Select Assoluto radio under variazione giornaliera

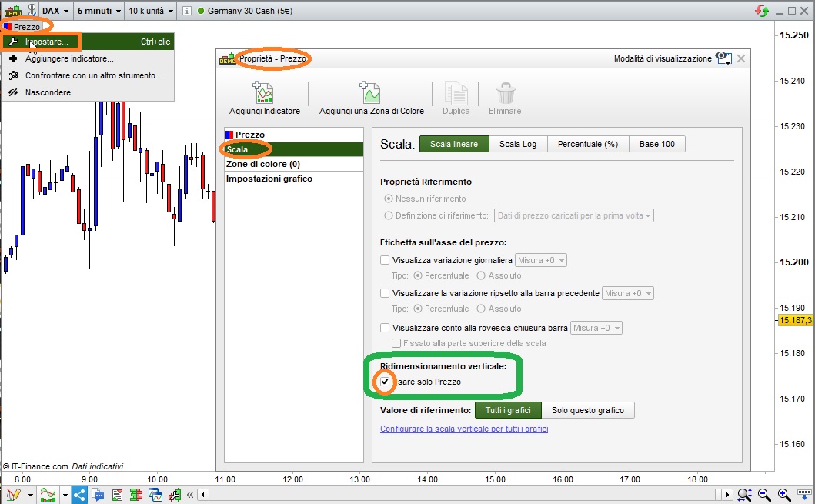(x=481, y=275)
